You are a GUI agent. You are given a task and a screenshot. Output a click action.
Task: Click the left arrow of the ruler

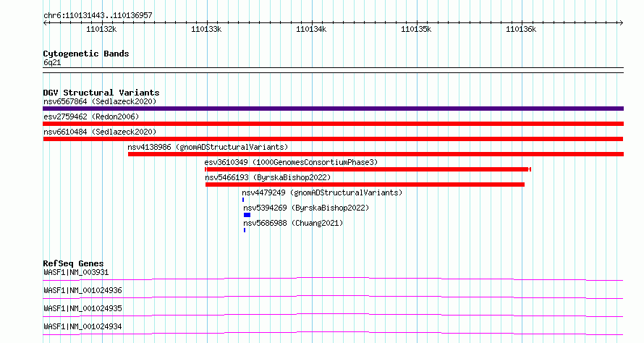point(45,23)
